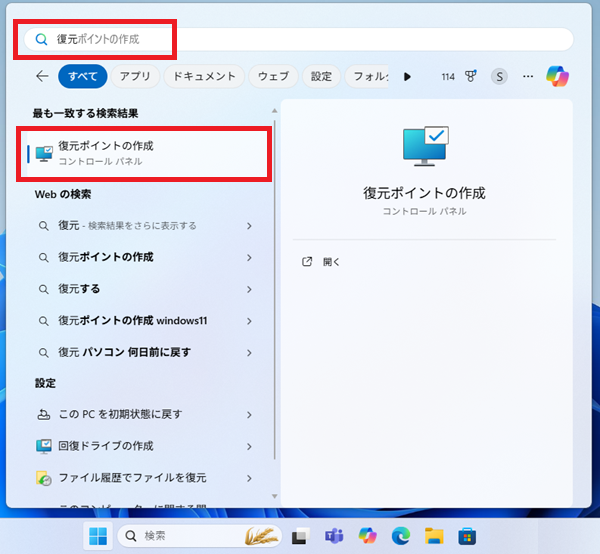Click the large monitor icon in preview pane
The height and width of the screenshot is (554, 600).
(x=426, y=146)
